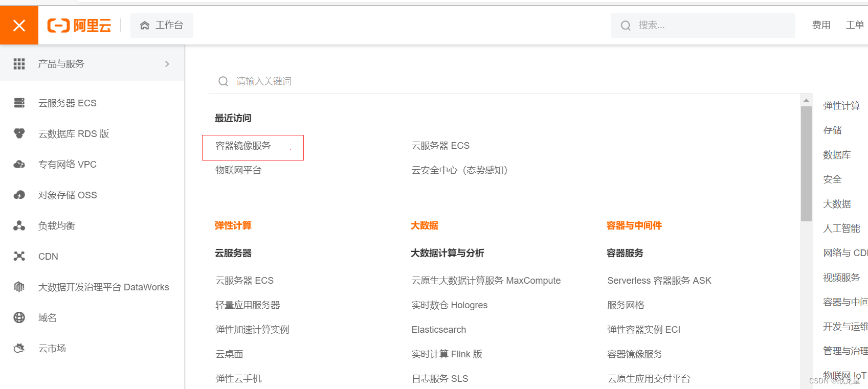Jump to 大数据 in the right category list

pyautogui.click(x=837, y=204)
